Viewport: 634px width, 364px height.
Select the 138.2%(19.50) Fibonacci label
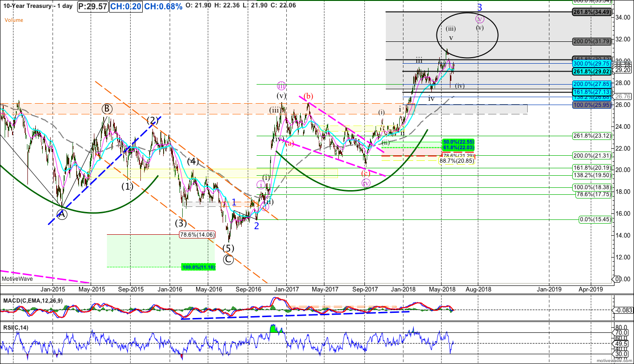click(x=593, y=175)
